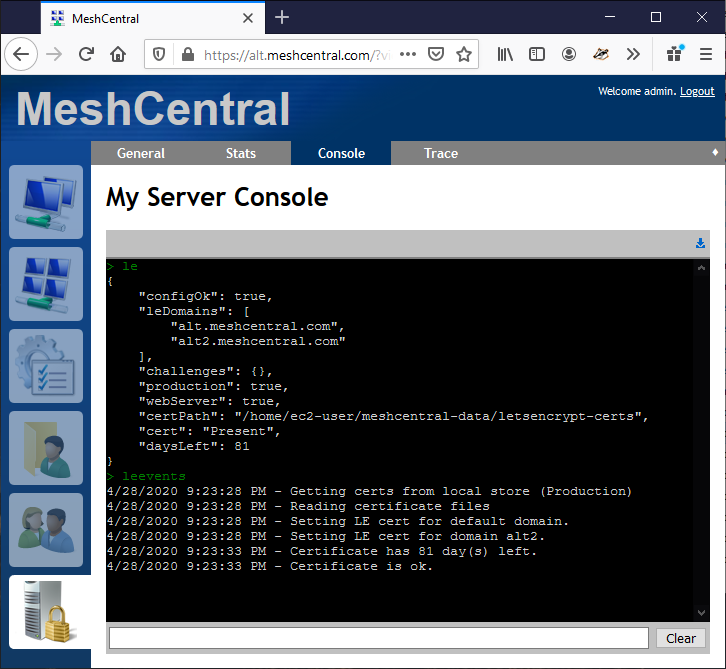Screen dimensions: 726x669
Task: Close the MeshCentral browser tab
Action: 248,18
